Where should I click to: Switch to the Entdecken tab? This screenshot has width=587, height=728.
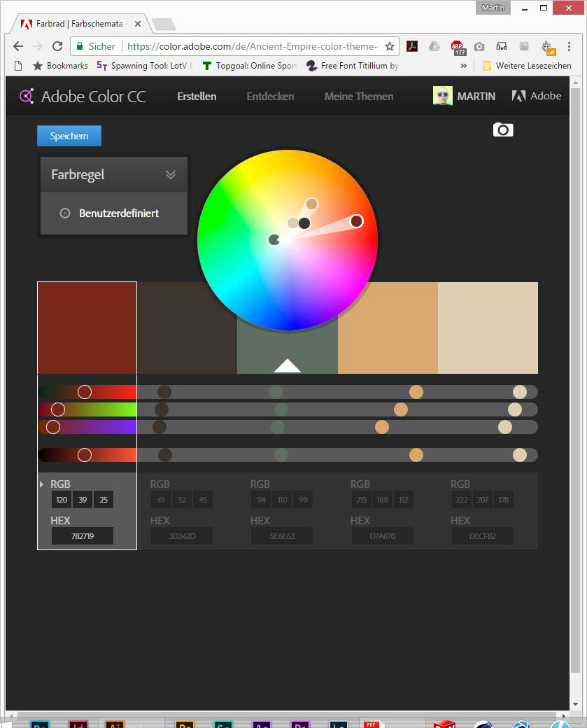[270, 96]
